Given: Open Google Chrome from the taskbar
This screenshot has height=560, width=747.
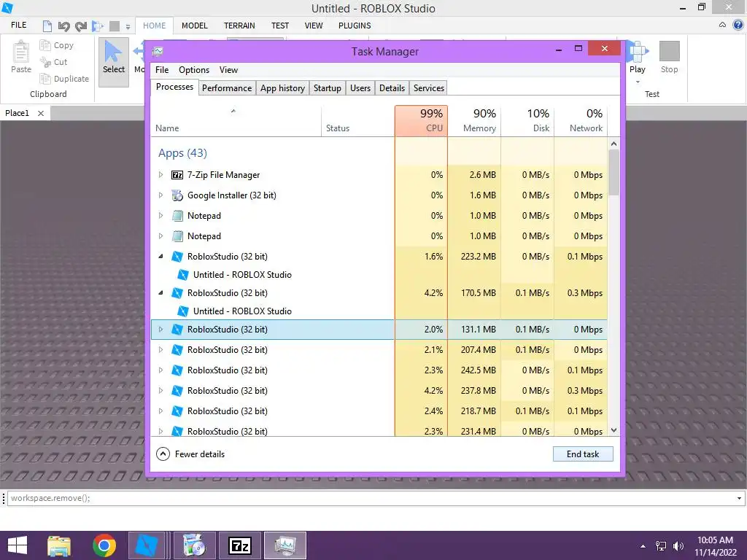Looking at the screenshot, I should pyautogui.click(x=104, y=545).
